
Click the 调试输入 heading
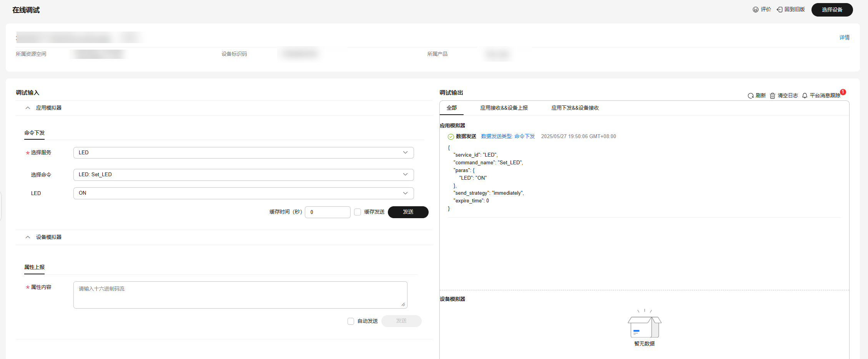tap(27, 93)
